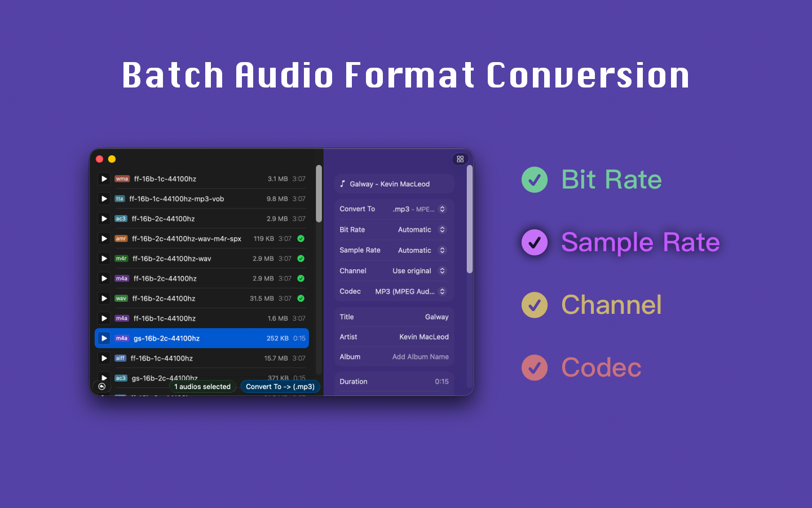Click the Album name input field
This screenshot has height=508, width=812.
click(x=420, y=357)
